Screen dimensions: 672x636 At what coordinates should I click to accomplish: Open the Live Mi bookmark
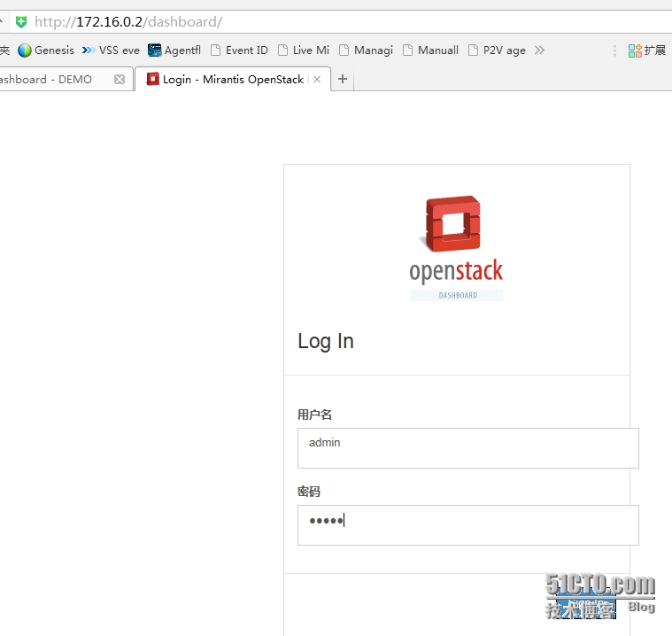tap(304, 50)
